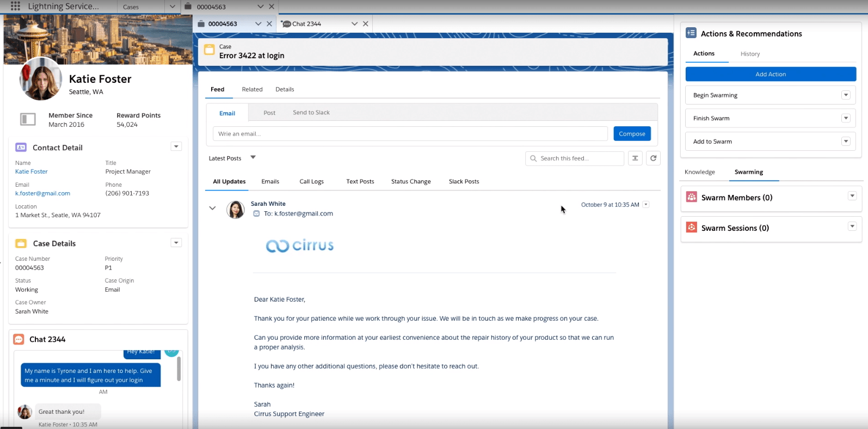
Task: Open Begin Swarming action dropdown
Action: click(846, 95)
